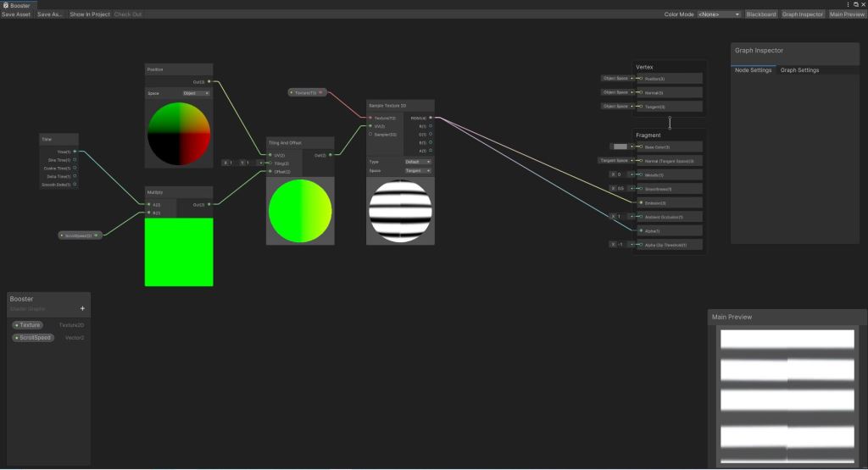This screenshot has width=868, height=470.
Task: Click the Sampler(SS) input port on Sample Texture 2D
Action: pyautogui.click(x=370, y=134)
